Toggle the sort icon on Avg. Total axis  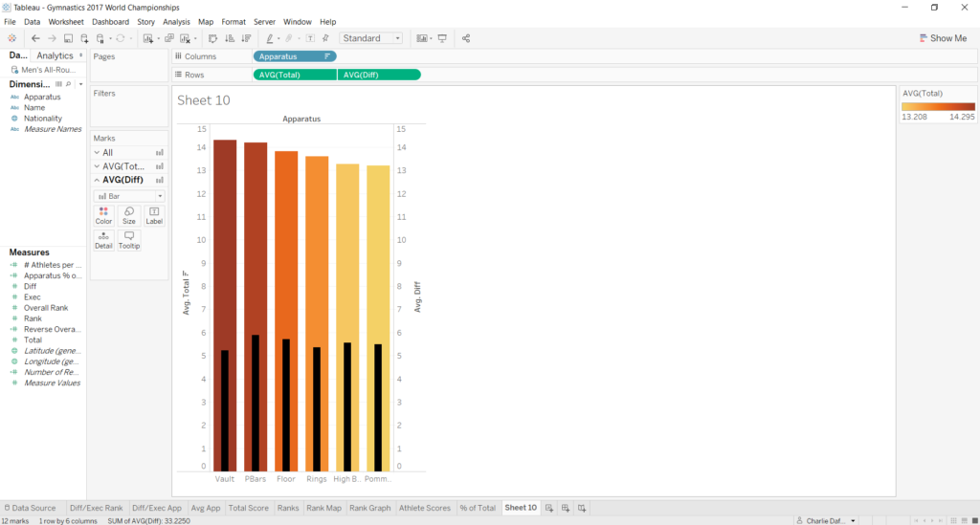click(186, 273)
